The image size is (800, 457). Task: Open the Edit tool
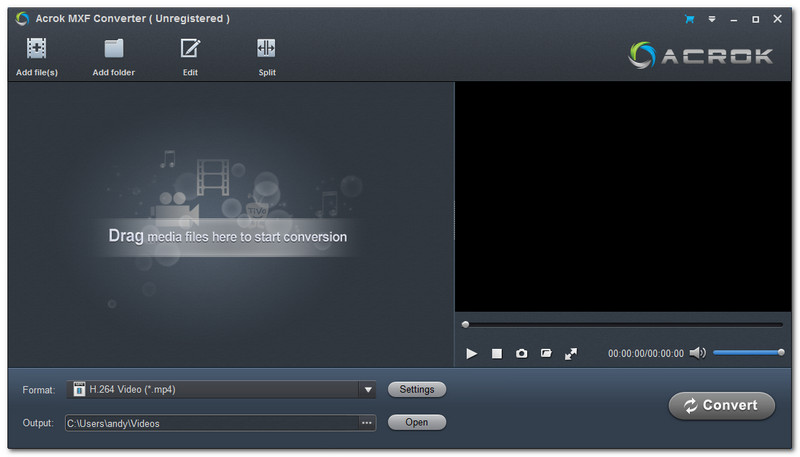(189, 48)
